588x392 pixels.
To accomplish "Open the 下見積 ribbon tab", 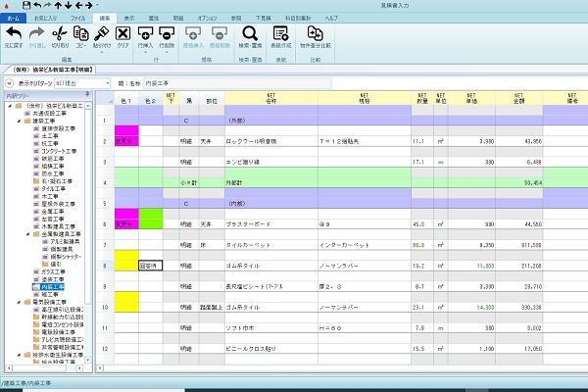I will point(264,18).
